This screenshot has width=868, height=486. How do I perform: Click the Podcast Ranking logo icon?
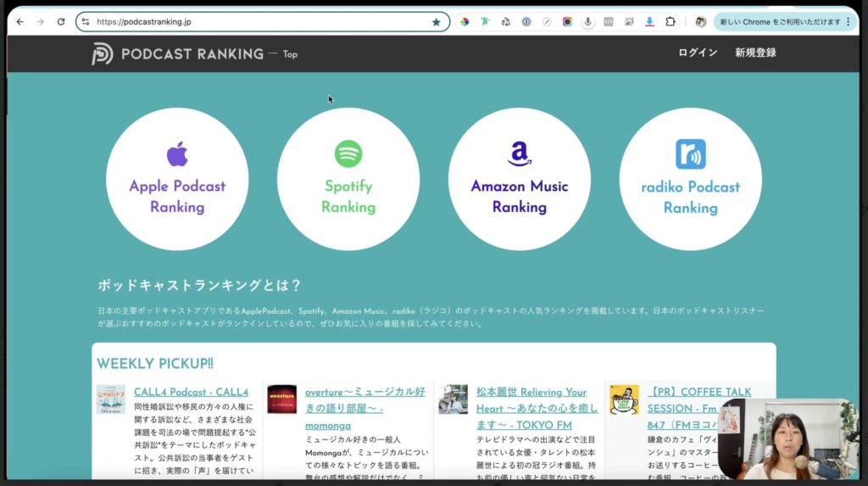tap(103, 53)
